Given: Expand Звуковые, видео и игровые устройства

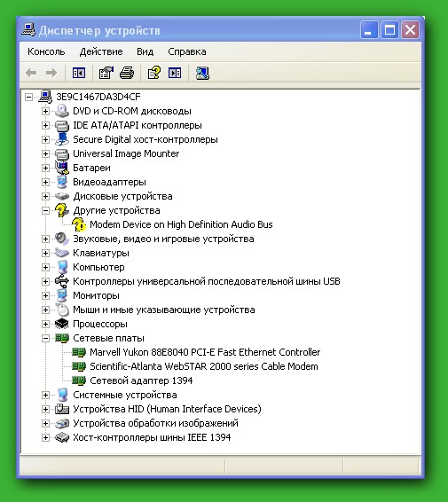Looking at the screenshot, I should pyautogui.click(x=45, y=239).
